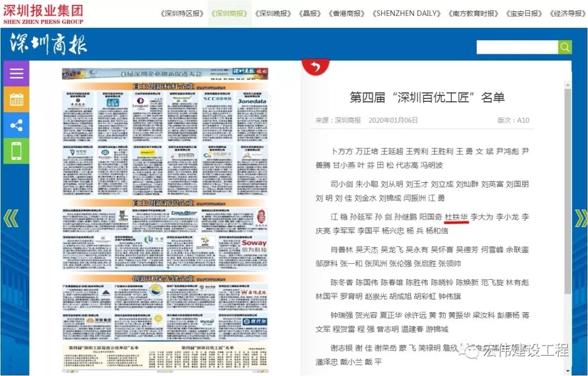Click the name 肖善林 in the list
The width and height of the screenshot is (588, 376).
coord(341,250)
